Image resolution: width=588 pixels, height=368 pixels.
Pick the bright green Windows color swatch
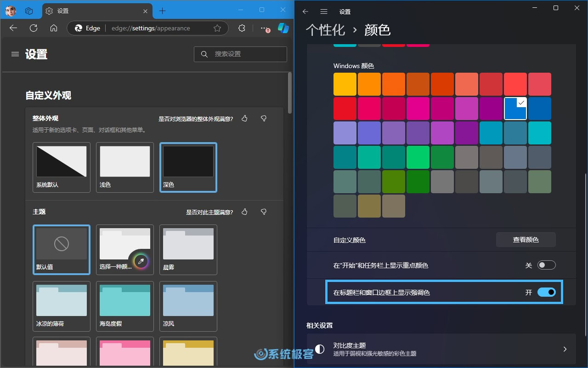tap(418, 157)
